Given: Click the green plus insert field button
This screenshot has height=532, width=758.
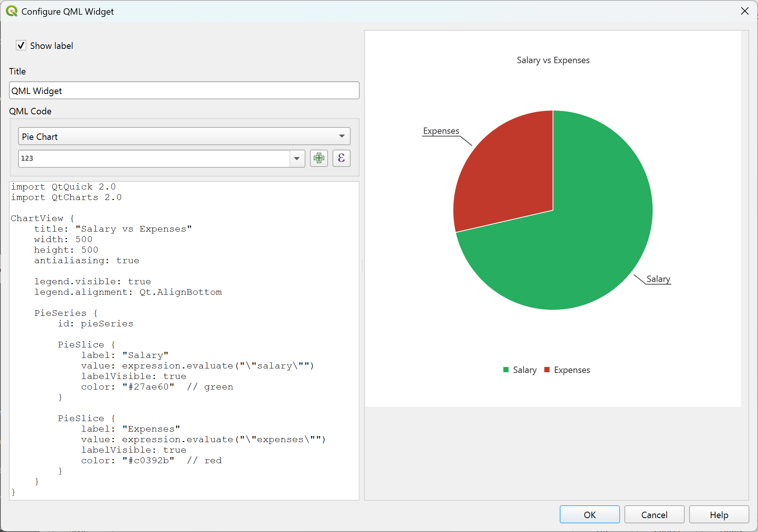Looking at the screenshot, I should click(x=319, y=158).
